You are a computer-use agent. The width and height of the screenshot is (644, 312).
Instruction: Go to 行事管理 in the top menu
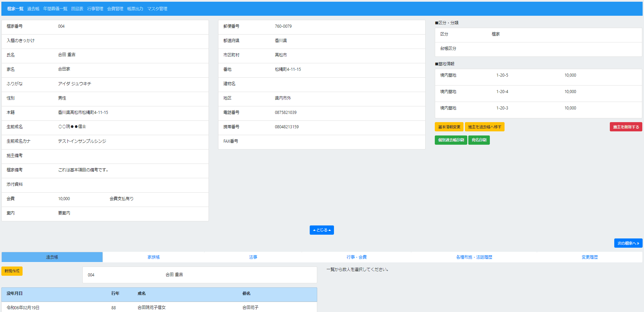(95, 9)
